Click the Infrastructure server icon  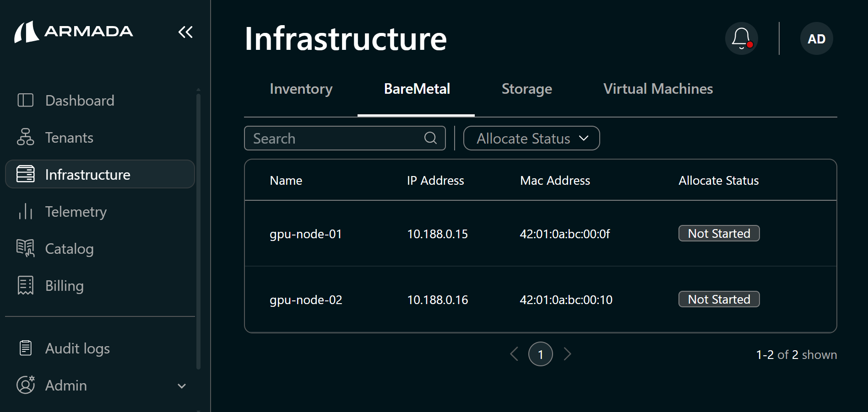26,174
